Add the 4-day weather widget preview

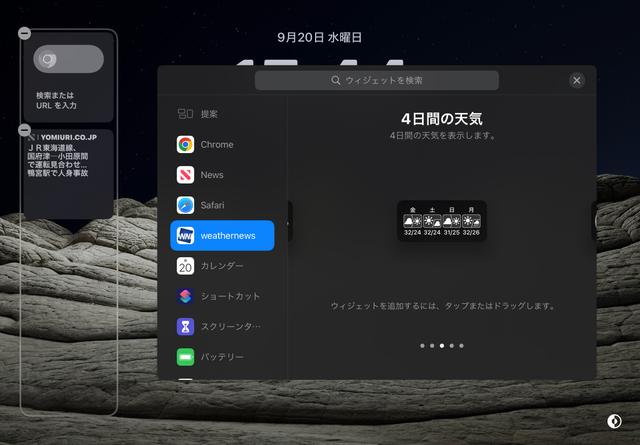tap(442, 221)
